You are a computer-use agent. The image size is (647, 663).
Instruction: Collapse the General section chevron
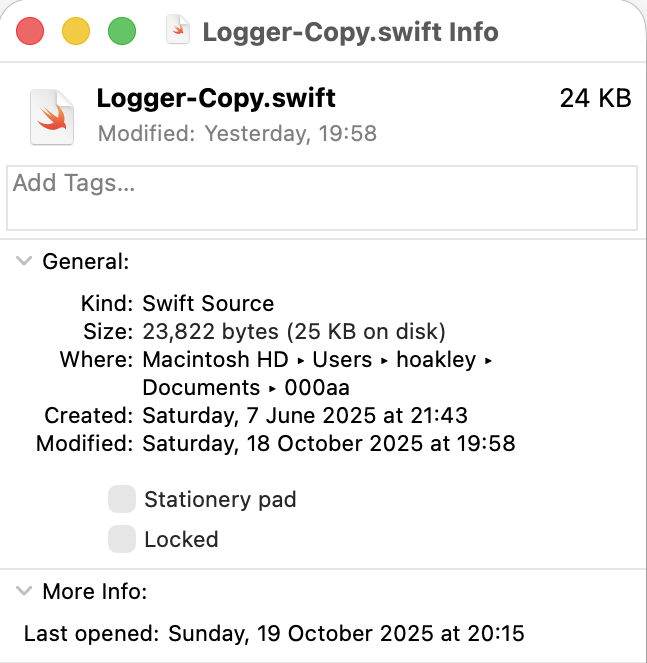point(22,262)
